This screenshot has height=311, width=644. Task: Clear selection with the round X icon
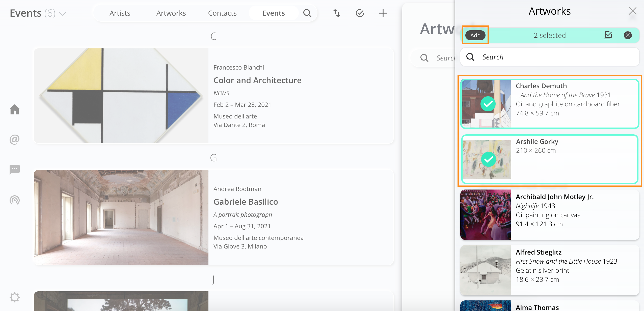click(628, 35)
